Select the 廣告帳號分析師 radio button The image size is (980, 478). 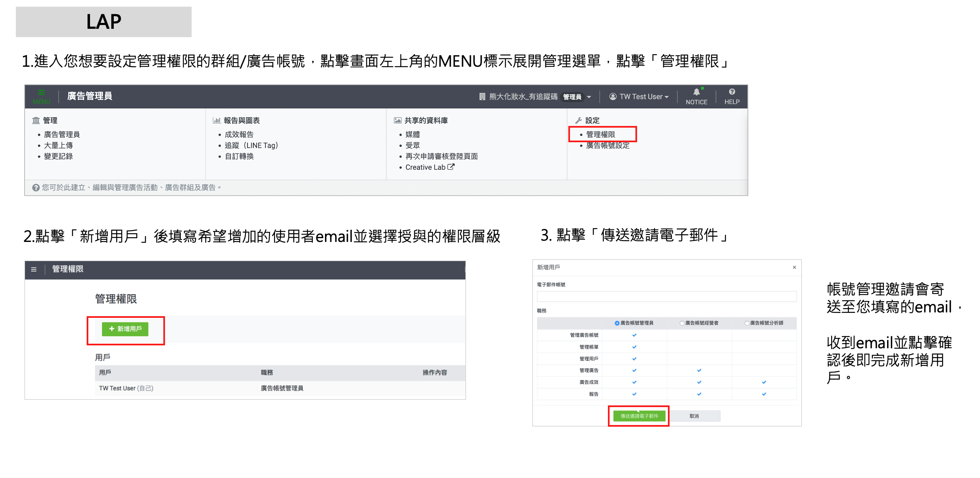point(747,323)
